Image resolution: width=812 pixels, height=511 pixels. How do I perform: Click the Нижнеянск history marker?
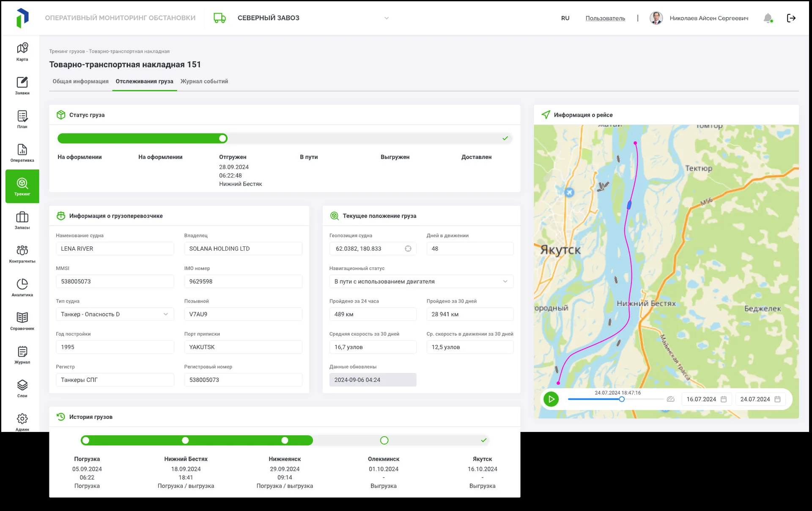285,440
